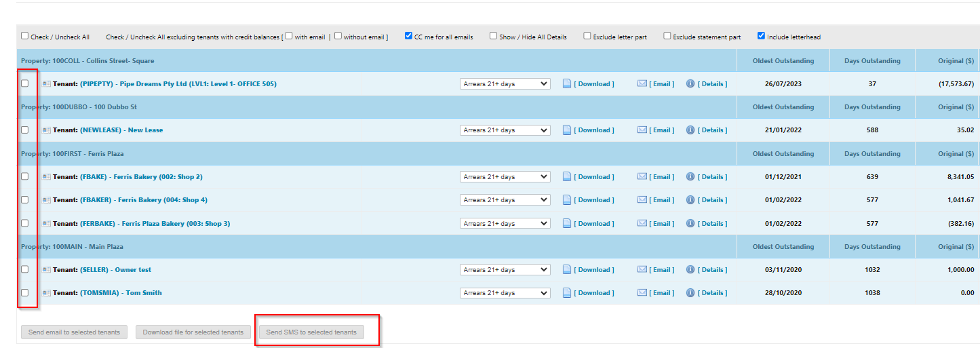980x348 pixels.
Task: Click info icon for Tom Smith
Action: pos(690,293)
